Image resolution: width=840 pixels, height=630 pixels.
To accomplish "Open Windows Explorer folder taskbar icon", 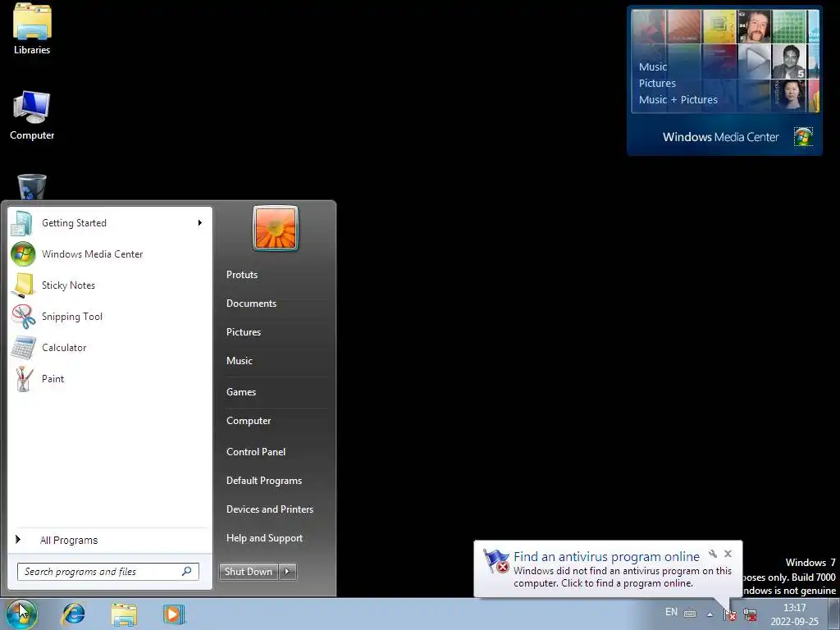I will (x=124, y=614).
